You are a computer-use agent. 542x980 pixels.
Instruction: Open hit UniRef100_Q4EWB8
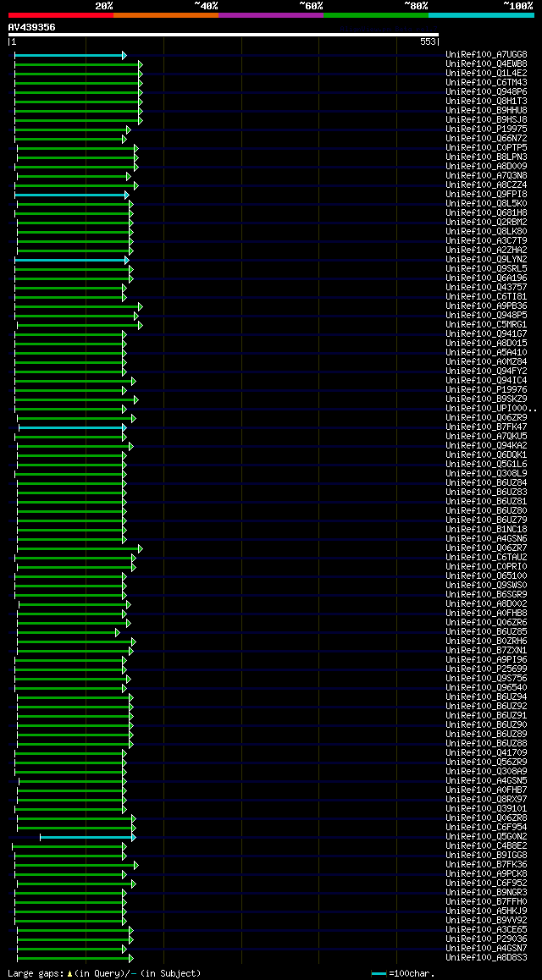click(486, 63)
